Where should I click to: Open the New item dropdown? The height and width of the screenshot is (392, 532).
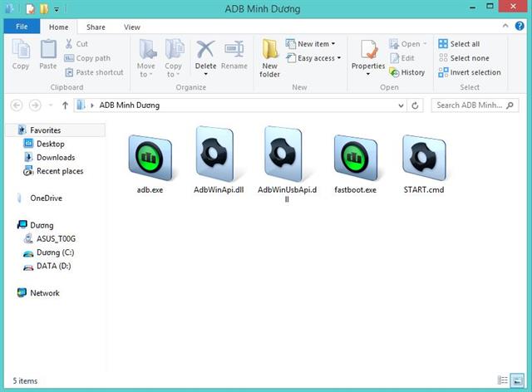[310, 44]
